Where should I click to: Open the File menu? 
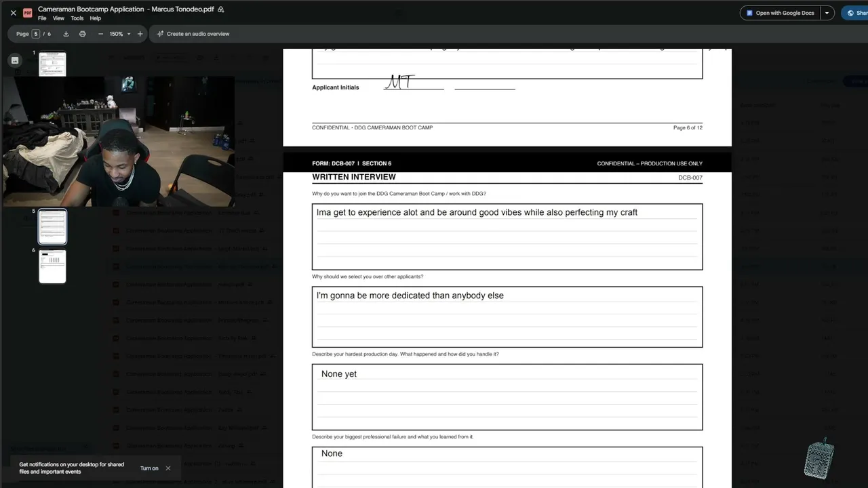coord(42,18)
